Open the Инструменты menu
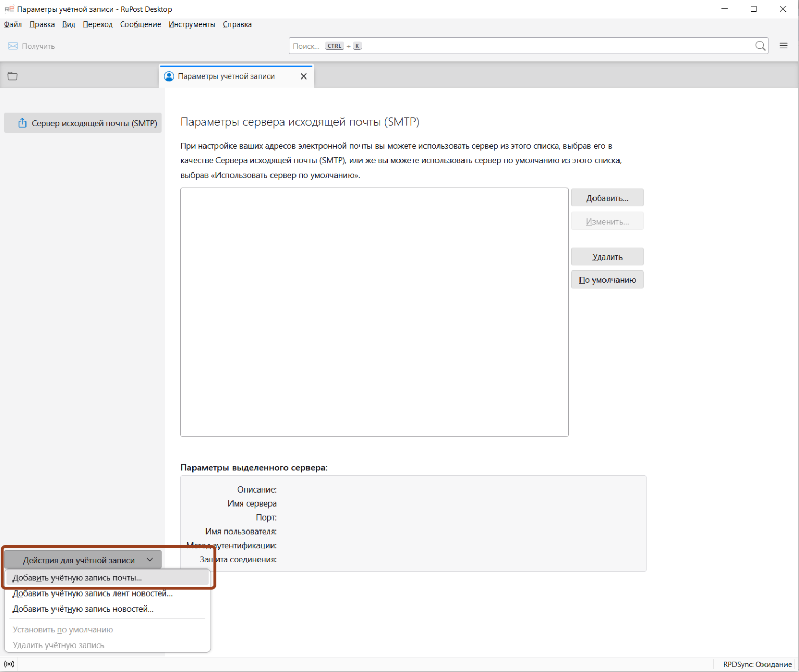The image size is (799, 672). pos(191,24)
